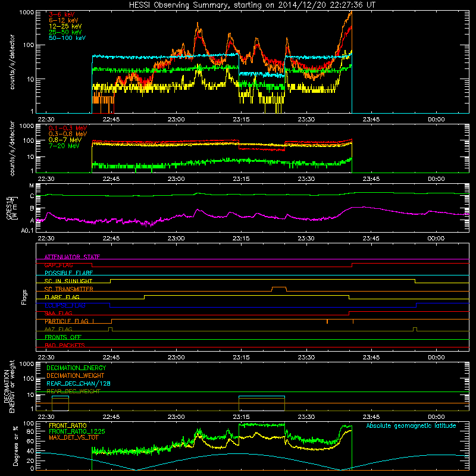
Task: Select the 12-25 keV legend label
Action: coord(65,26)
